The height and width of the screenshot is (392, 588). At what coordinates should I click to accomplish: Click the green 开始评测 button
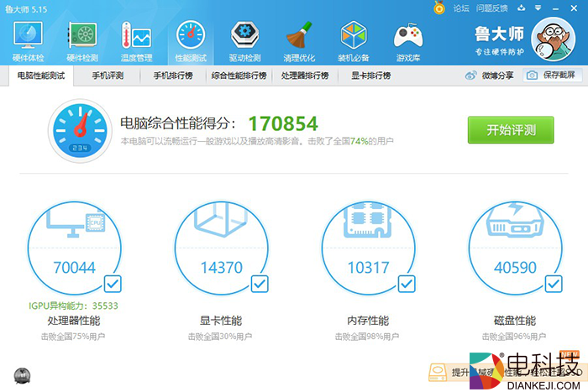(511, 130)
